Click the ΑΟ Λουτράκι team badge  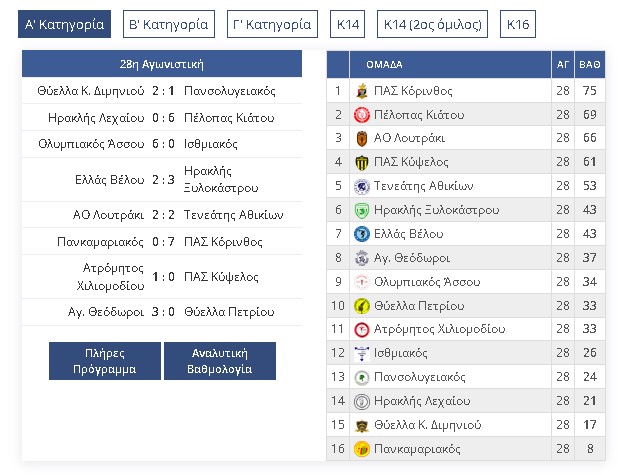click(362, 138)
